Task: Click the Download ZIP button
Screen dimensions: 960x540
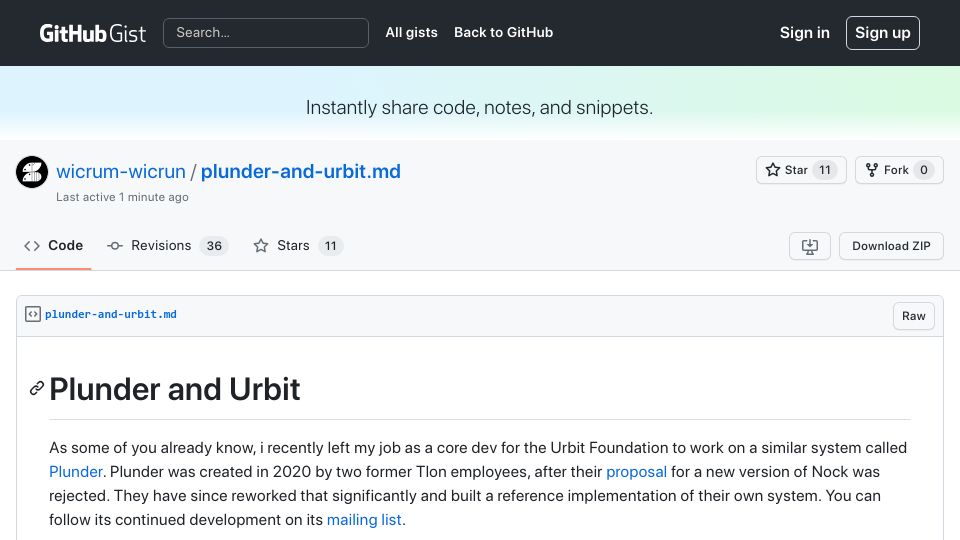Action: pyautogui.click(x=891, y=246)
